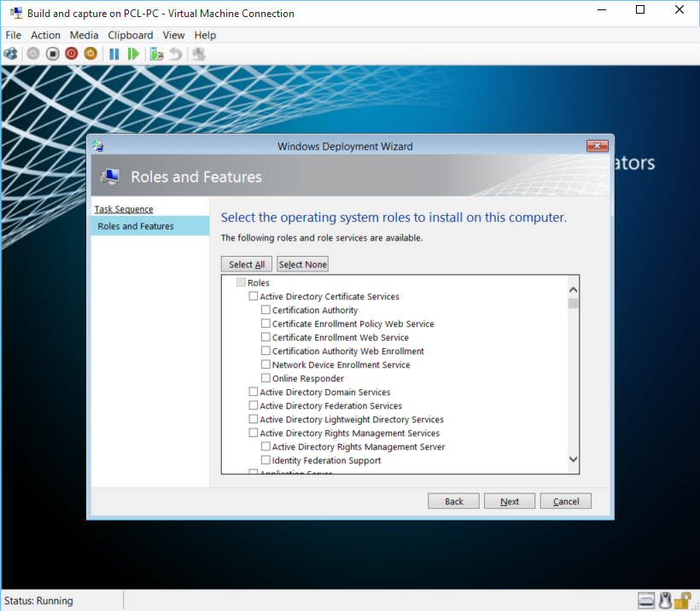This screenshot has width=700, height=611.
Task: Click the Ctrl+Alt+Delete toolbar icon
Action: 10,54
